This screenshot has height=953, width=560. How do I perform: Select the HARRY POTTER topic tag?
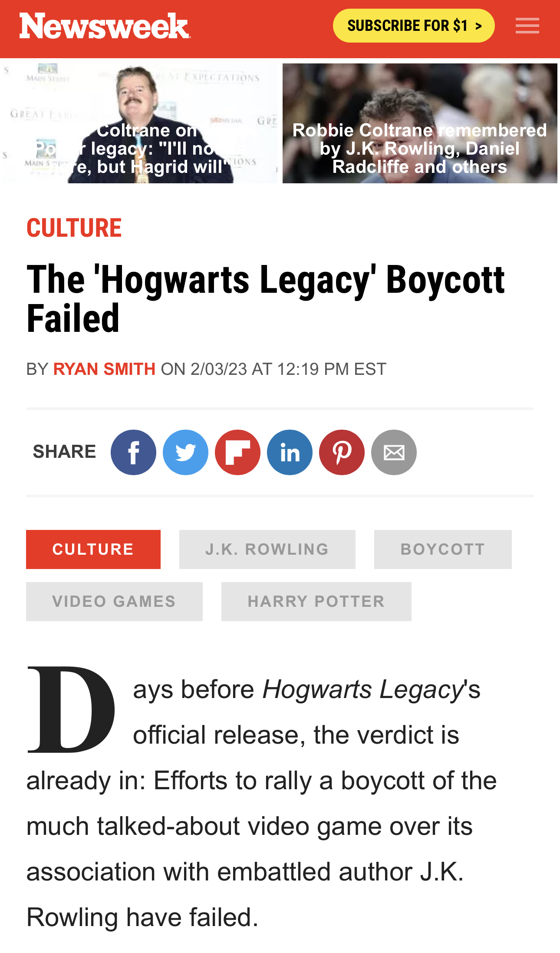pyautogui.click(x=316, y=602)
